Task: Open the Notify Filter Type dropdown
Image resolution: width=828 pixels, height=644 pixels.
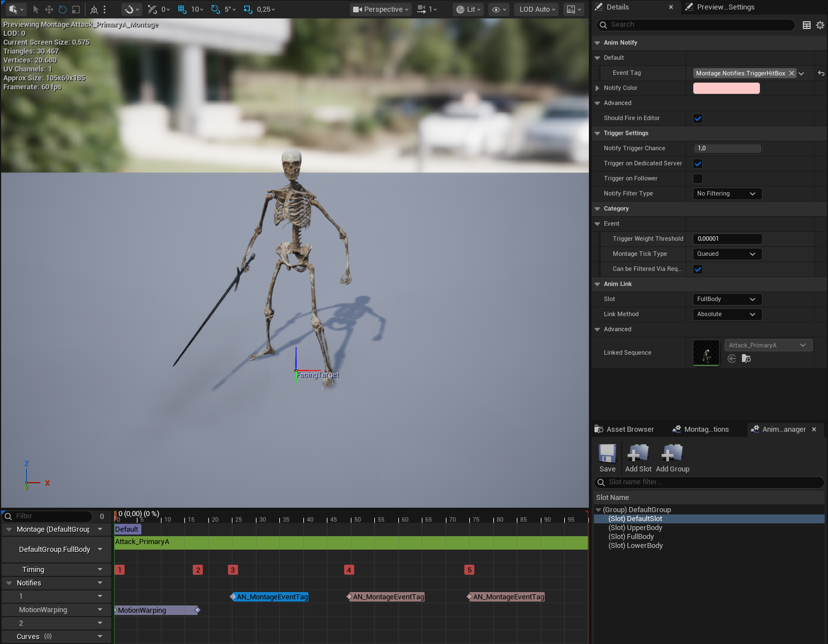Action: pyautogui.click(x=727, y=194)
